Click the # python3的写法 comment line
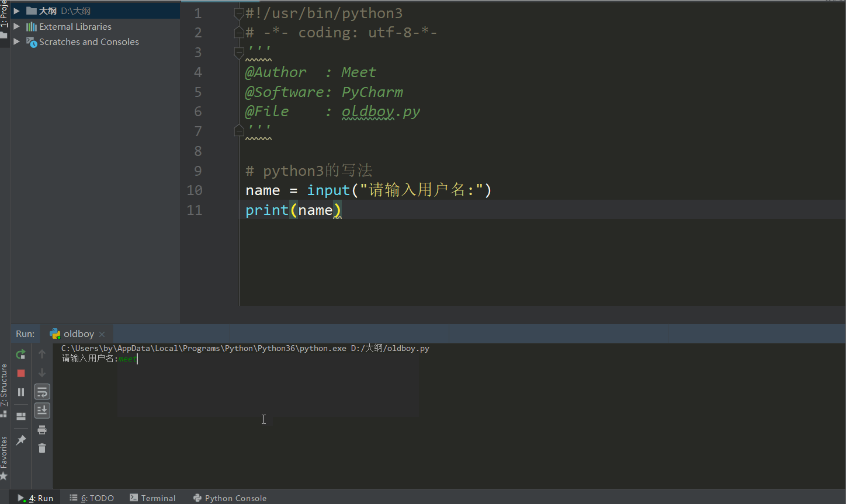This screenshot has height=504, width=846. [309, 171]
